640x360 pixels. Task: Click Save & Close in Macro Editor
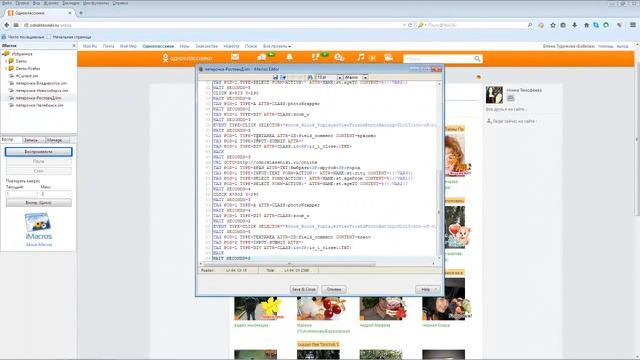(x=303, y=289)
